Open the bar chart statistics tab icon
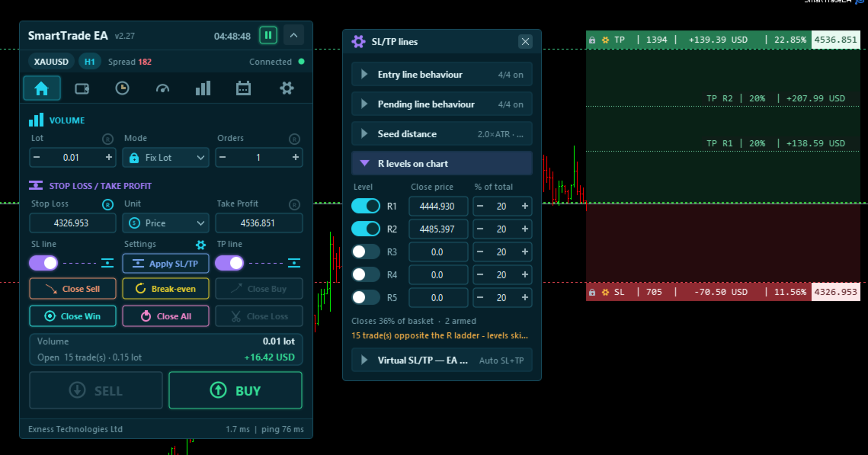868x455 pixels. coord(203,88)
